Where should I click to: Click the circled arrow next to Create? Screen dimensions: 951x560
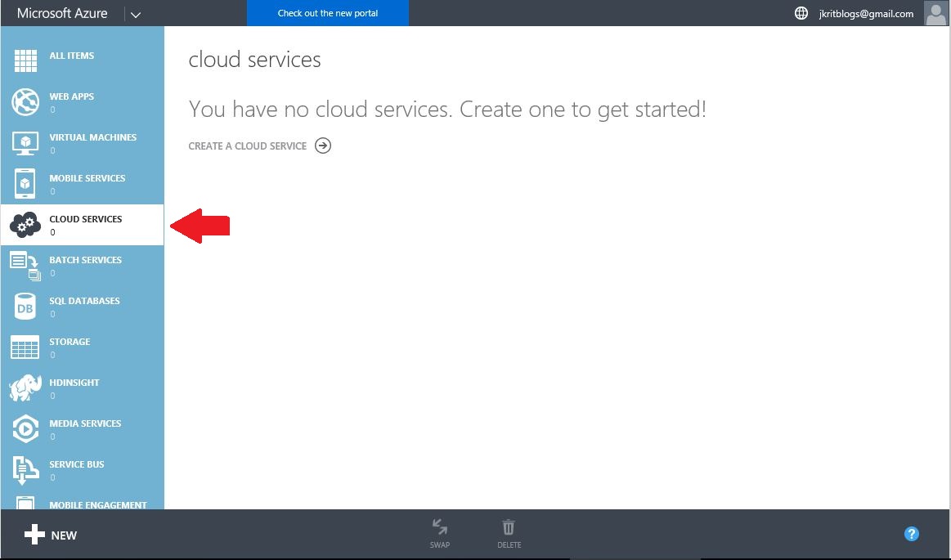[x=323, y=146]
